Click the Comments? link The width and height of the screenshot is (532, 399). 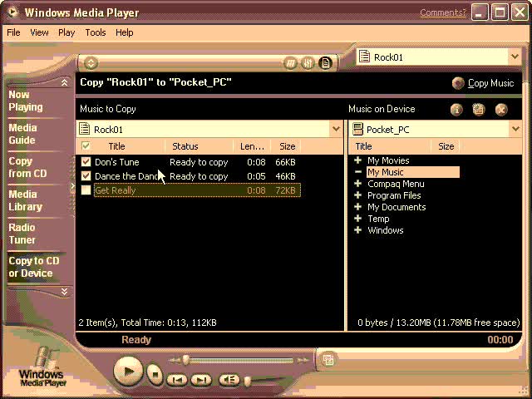click(443, 12)
